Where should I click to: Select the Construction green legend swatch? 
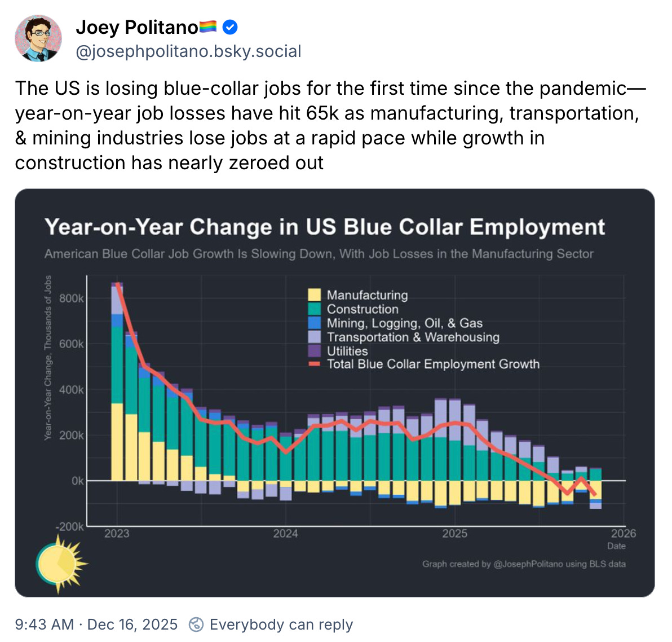pos(315,309)
